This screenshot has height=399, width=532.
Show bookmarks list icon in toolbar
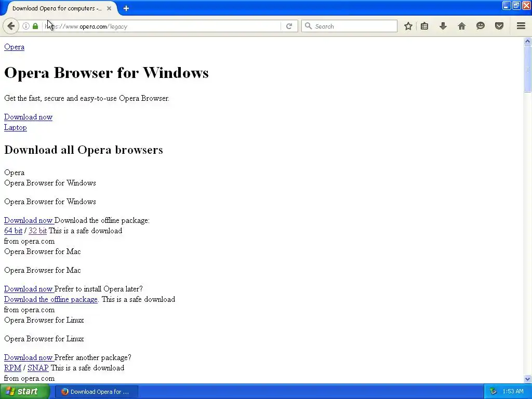tap(424, 26)
